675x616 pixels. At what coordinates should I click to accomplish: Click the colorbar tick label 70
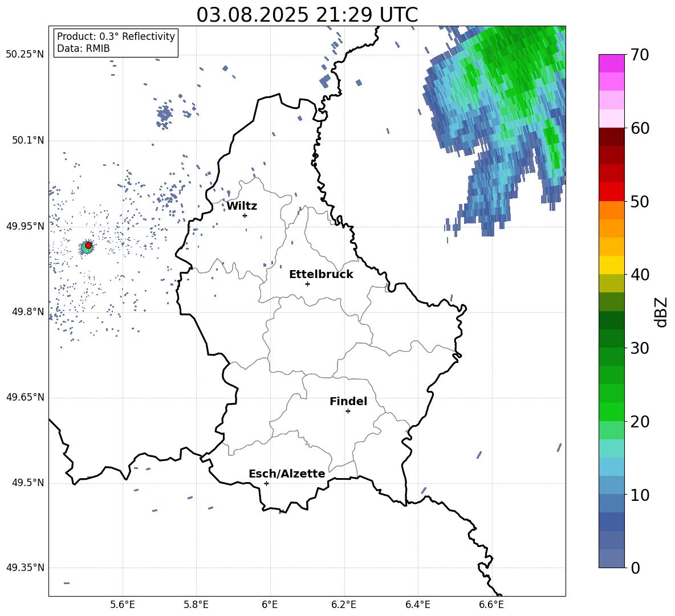[640, 55]
